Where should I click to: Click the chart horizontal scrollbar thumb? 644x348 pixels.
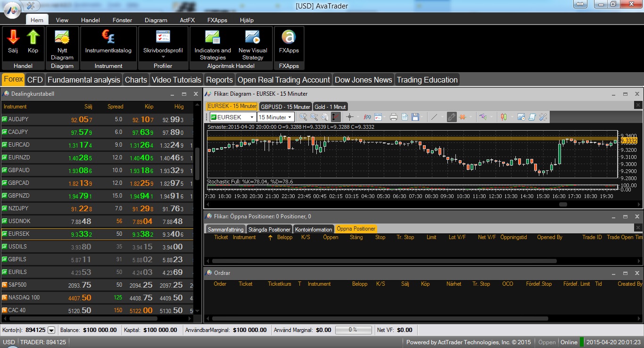click(563, 204)
